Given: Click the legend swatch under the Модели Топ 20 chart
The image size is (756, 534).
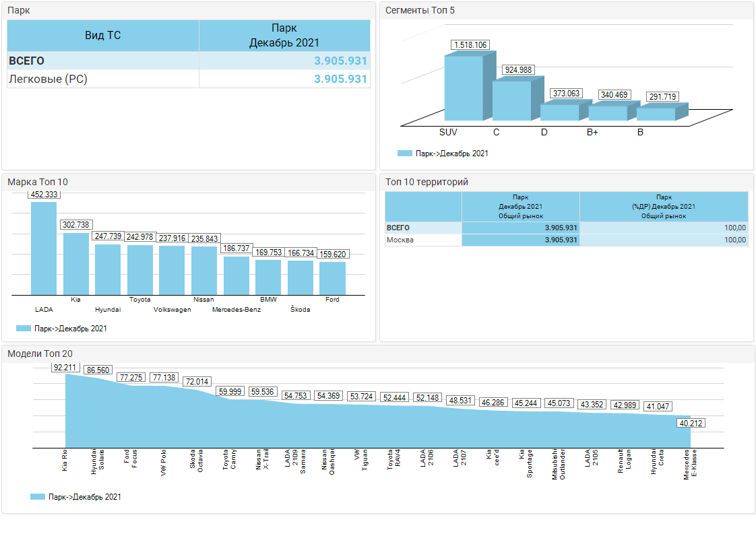Looking at the screenshot, I should [x=38, y=497].
